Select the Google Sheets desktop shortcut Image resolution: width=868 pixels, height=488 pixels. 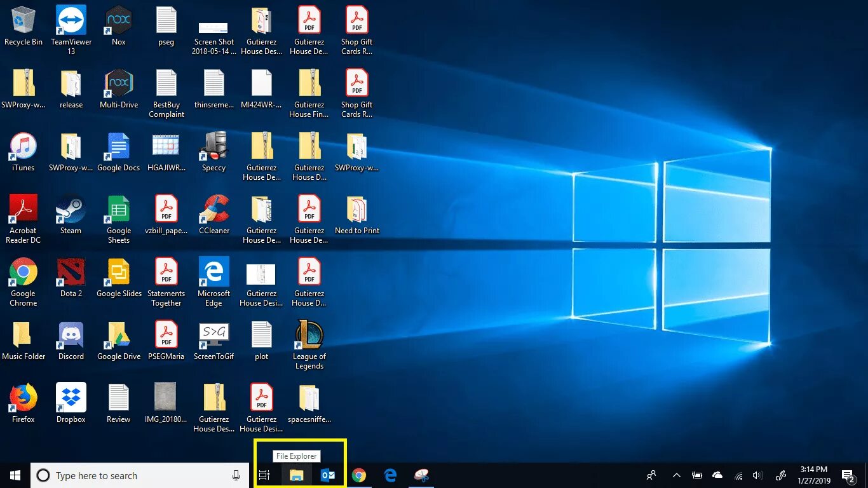pyautogui.click(x=119, y=219)
